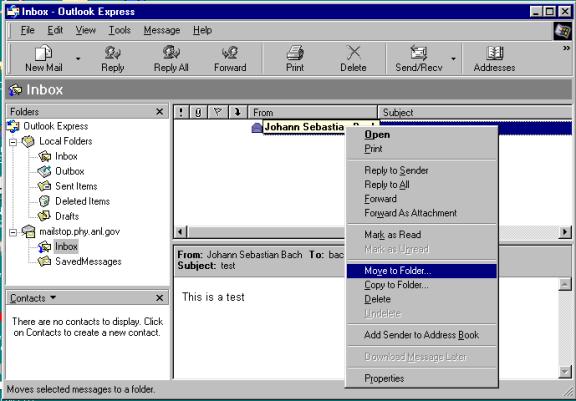Select the mailstop.phy.anl.gov account

pos(79,232)
